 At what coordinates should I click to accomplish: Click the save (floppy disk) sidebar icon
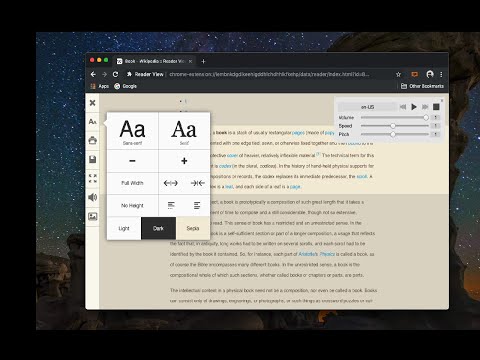[93, 159]
